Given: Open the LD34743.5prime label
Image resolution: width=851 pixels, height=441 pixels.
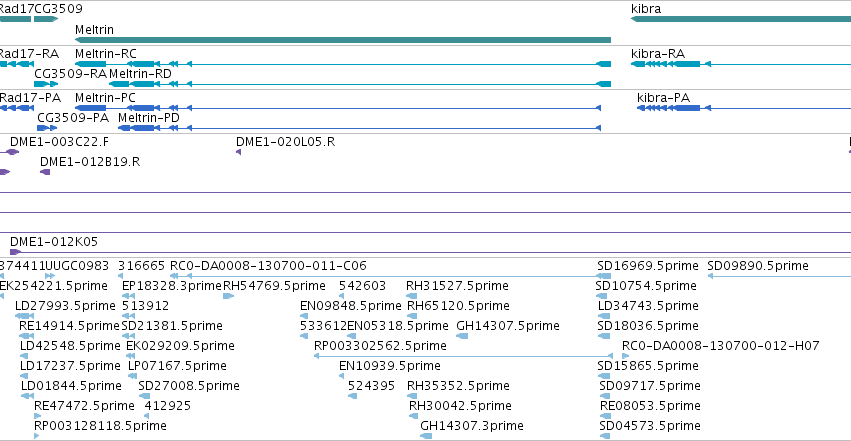Looking at the screenshot, I should pos(648,306).
